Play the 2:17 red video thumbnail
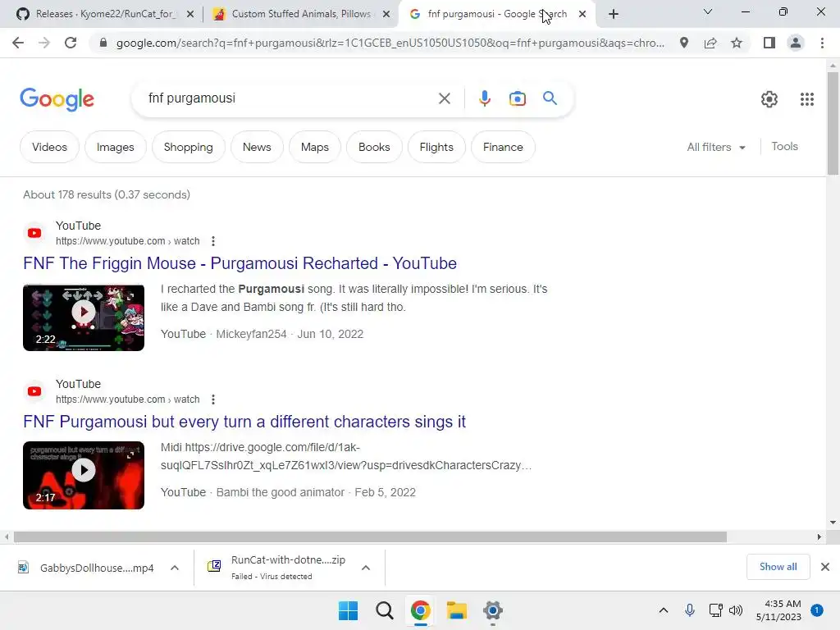Screen dimensions: 840x630 tap(84, 475)
